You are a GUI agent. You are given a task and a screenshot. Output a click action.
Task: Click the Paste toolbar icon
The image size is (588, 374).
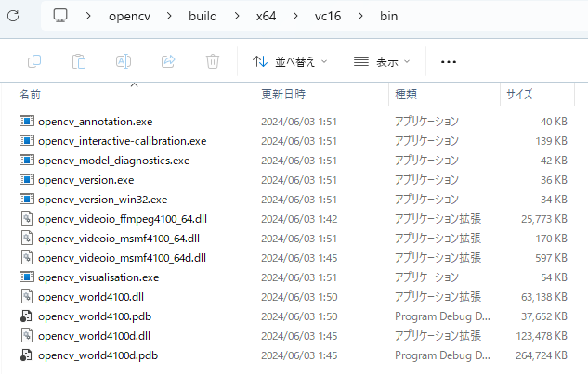[79, 61]
